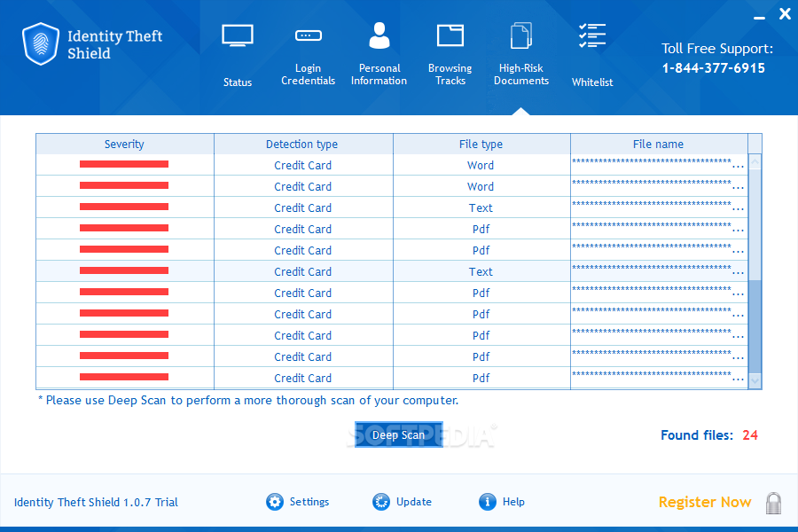This screenshot has width=798, height=532.
Task: Open the Browsing Tracks folder icon
Action: (450, 35)
